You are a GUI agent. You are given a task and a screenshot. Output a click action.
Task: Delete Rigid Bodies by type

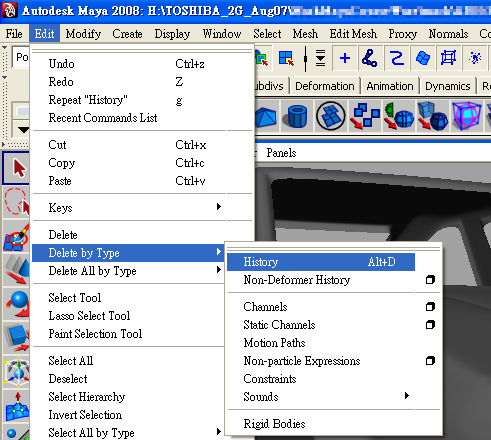click(x=333, y=424)
